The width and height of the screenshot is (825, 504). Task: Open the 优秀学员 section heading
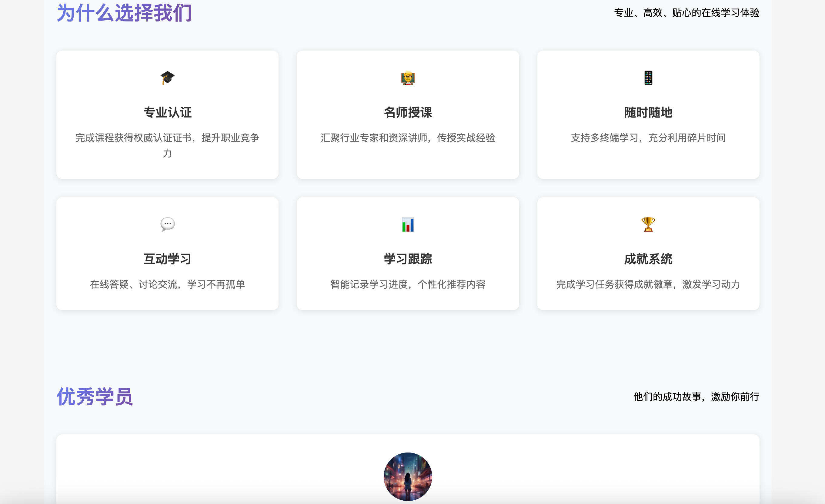(95, 397)
